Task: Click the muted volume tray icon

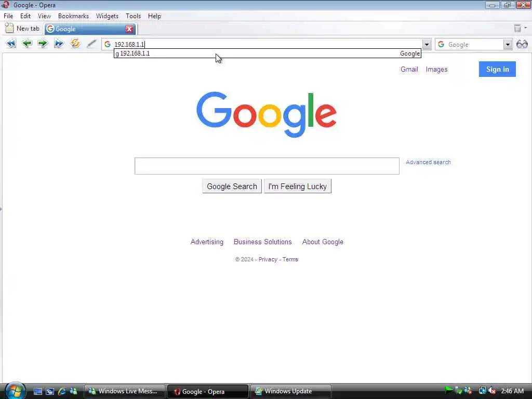Action: point(493,391)
